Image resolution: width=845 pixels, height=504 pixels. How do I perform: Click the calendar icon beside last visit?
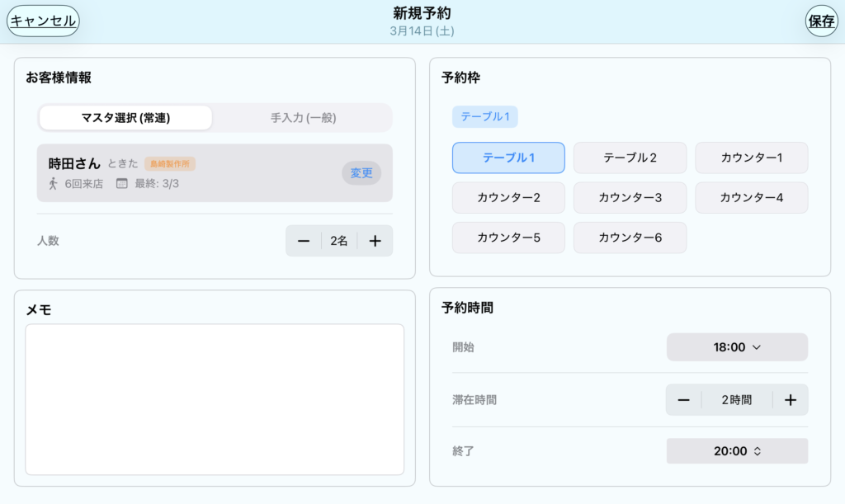tap(122, 183)
